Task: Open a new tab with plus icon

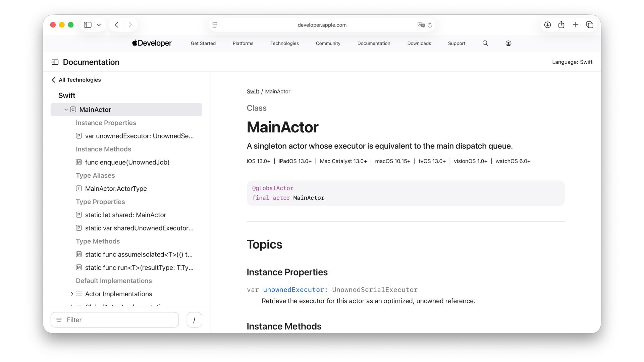Action: [x=575, y=25]
